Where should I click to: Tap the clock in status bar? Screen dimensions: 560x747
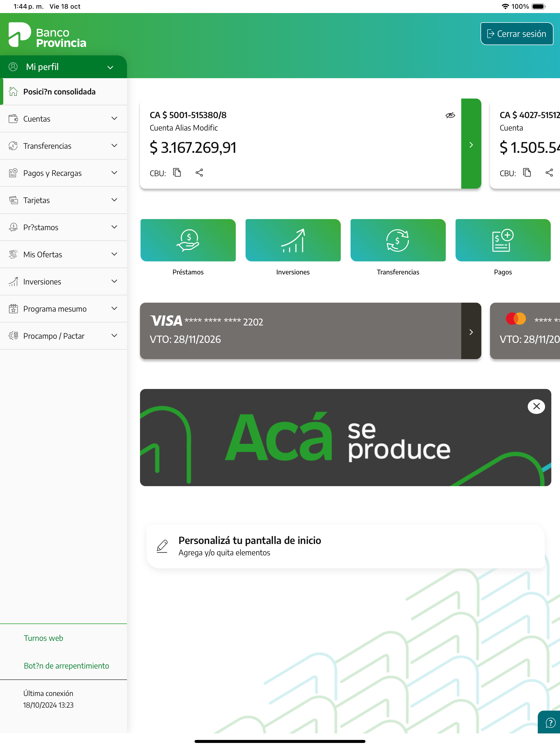28,7
